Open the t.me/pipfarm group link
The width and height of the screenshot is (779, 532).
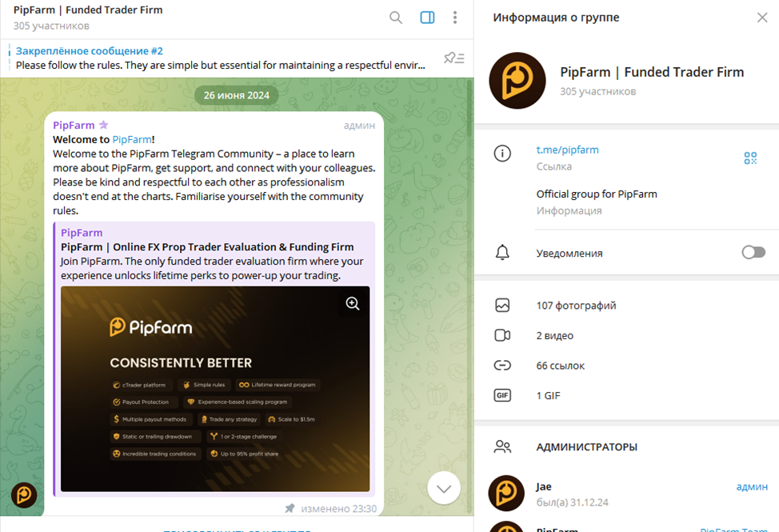567,150
